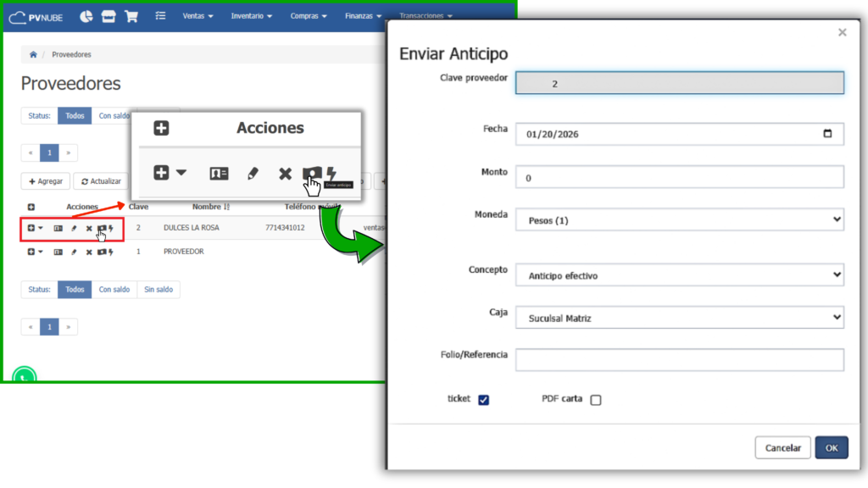
Task: Click delete X icon for PROVEEDOR row
Action: tap(88, 252)
